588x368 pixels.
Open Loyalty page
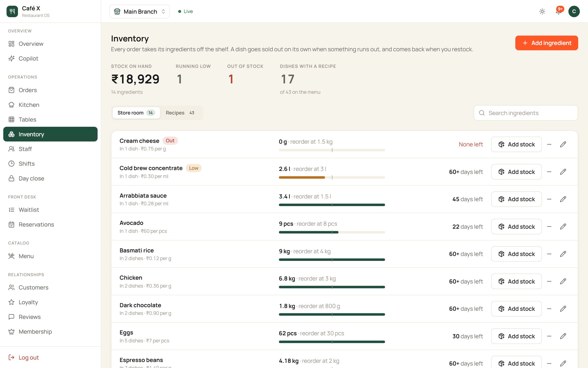click(x=50, y=302)
